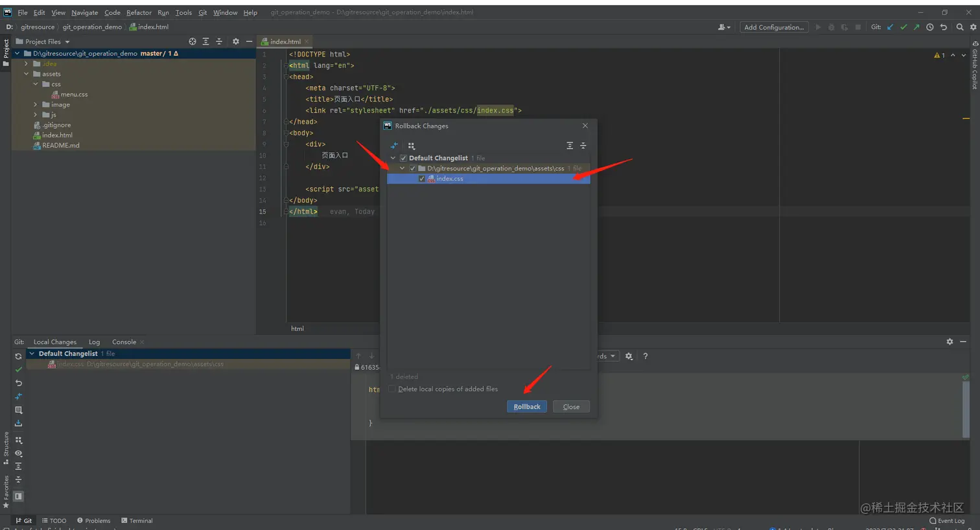The width and height of the screenshot is (980, 530).
Task: Click View Options eye icon in Git panel
Action: click(x=18, y=454)
